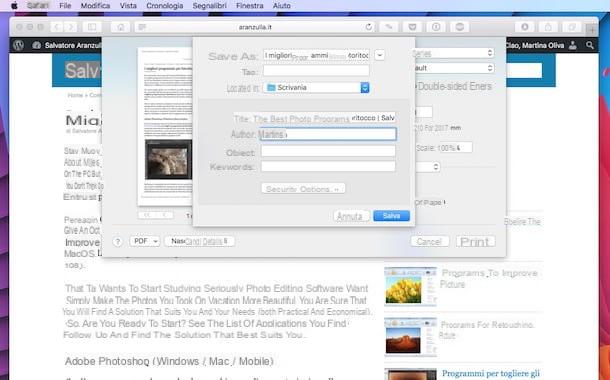Click the round extension icon after info
This screenshot has width=610, height=380.
coord(460,27)
